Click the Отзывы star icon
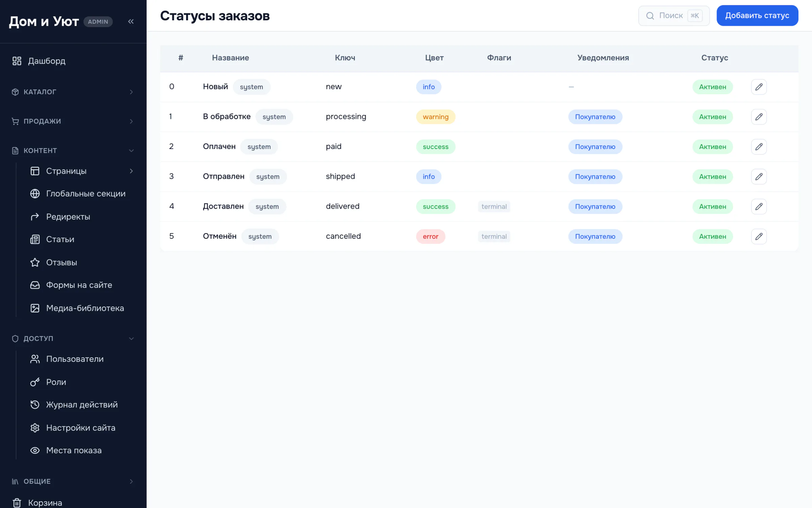This screenshot has width=812, height=508. (35, 262)
